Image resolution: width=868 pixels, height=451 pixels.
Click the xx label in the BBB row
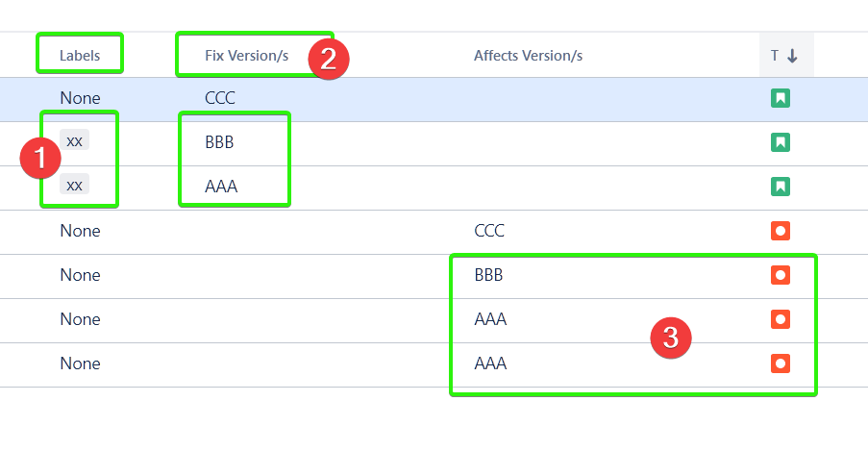[74, 140]
